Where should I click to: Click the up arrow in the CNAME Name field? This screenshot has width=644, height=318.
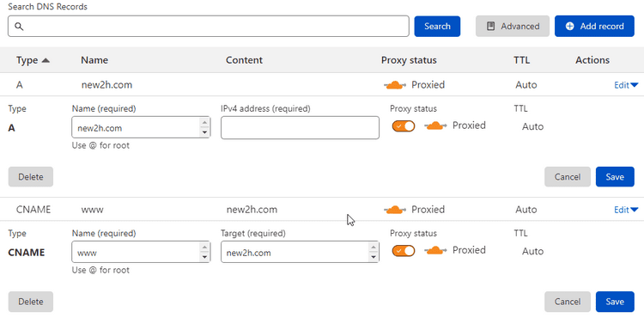pyautogui.click(x=204, y=248)
